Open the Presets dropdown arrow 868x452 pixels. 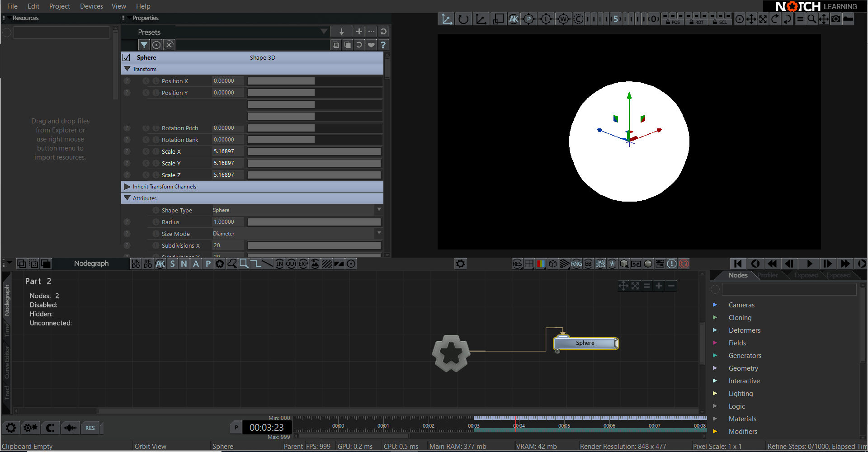(324, 31)
